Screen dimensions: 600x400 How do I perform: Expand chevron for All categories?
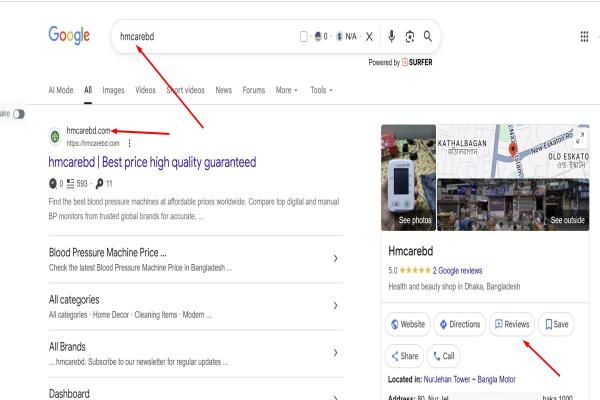click(335, 305)
